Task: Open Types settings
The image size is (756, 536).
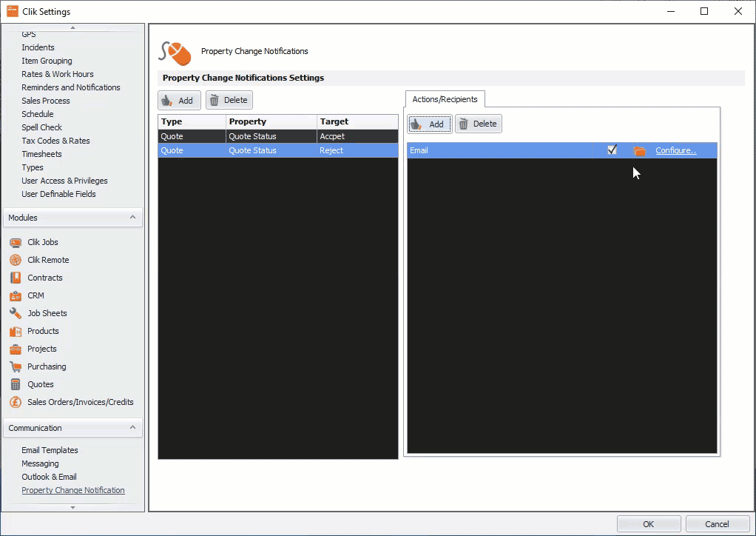Action: point(33,167)
